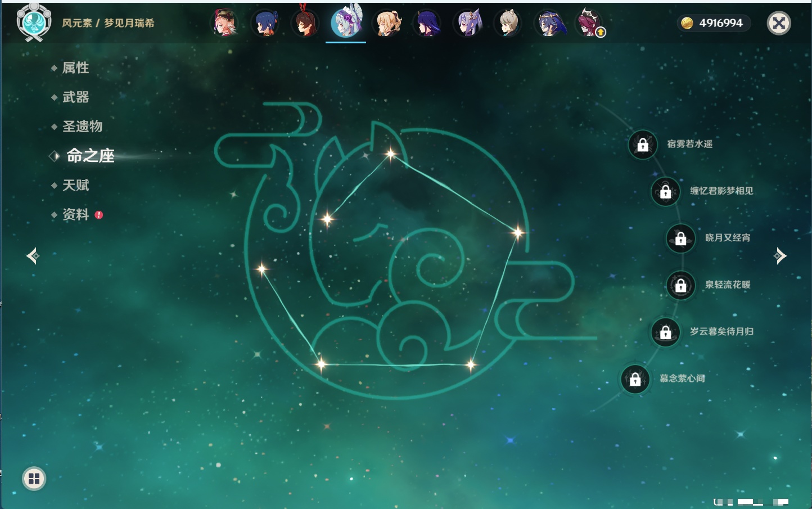The height and width of the screenshot is (509, 812).
Task: Click the rightmost star in the constellation
Action: tap(517, 232)
